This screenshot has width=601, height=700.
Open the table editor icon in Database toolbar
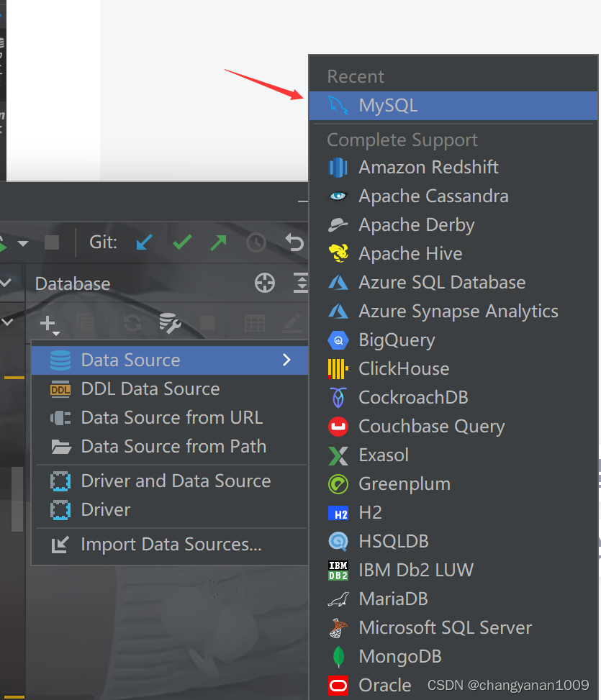[x=255, y=323]
